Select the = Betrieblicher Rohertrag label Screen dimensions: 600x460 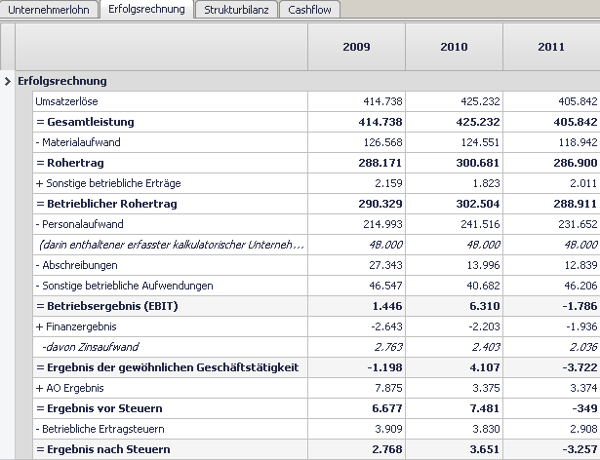106,204
